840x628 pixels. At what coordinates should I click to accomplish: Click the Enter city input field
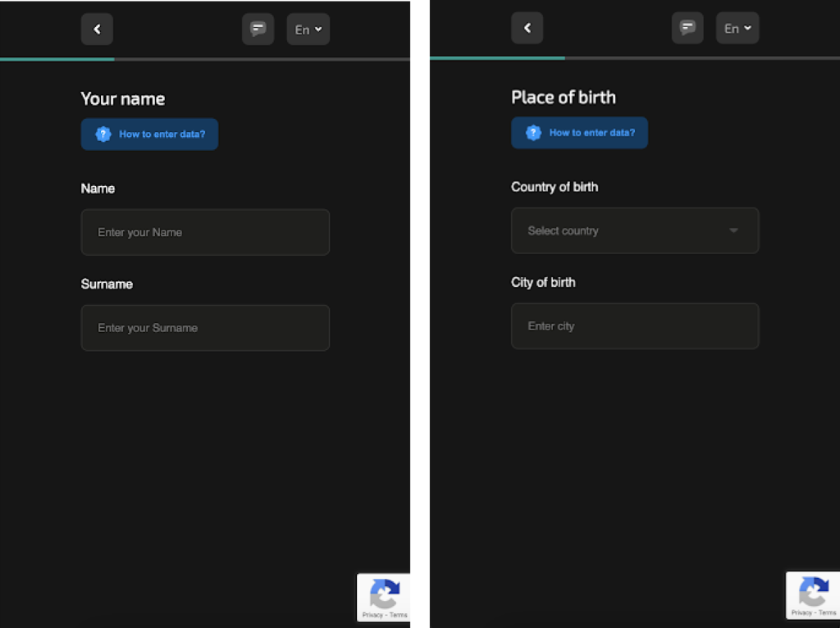(x=635, y=326)
